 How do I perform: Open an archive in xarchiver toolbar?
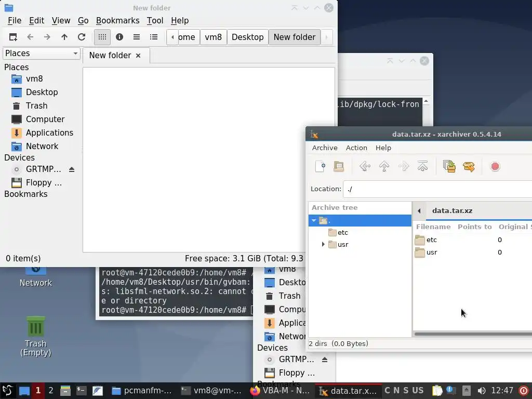click(x=339, y=166)
